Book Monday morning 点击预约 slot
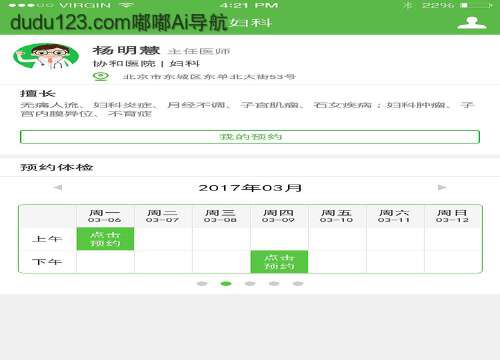Viewport: 500px width, 360px height. [x=105, y=239]
